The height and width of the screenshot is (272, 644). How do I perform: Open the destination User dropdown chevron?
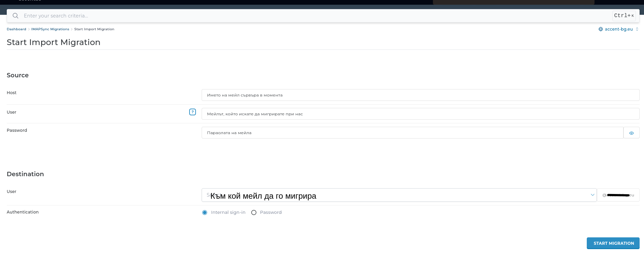592,195
